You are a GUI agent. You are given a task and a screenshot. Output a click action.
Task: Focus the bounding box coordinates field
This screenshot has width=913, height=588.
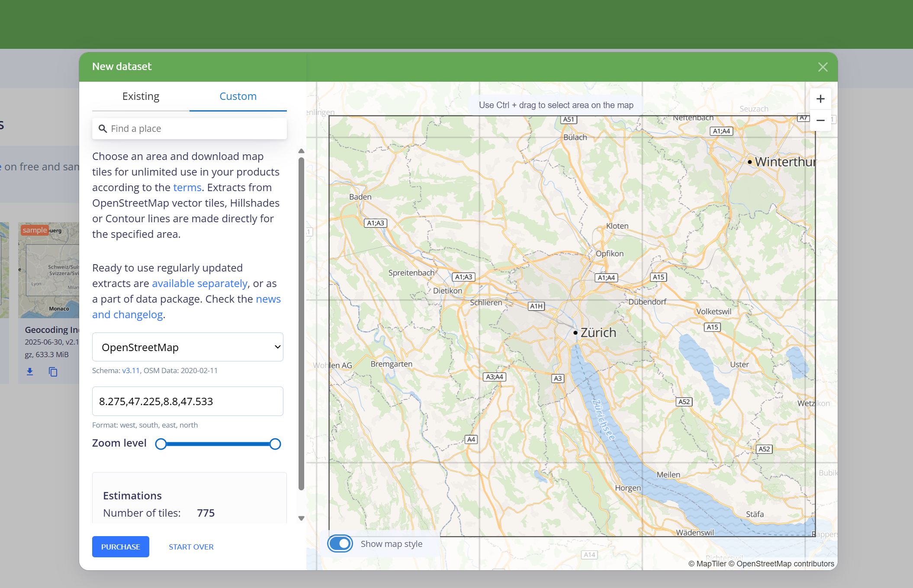(x=187, y=401)
